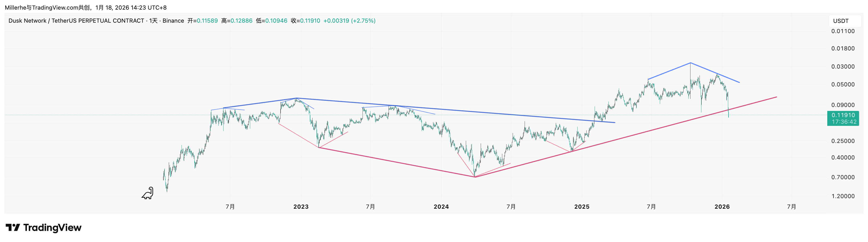
Task: Click the low price value 0.10946
Action: [x=276, y=21]
